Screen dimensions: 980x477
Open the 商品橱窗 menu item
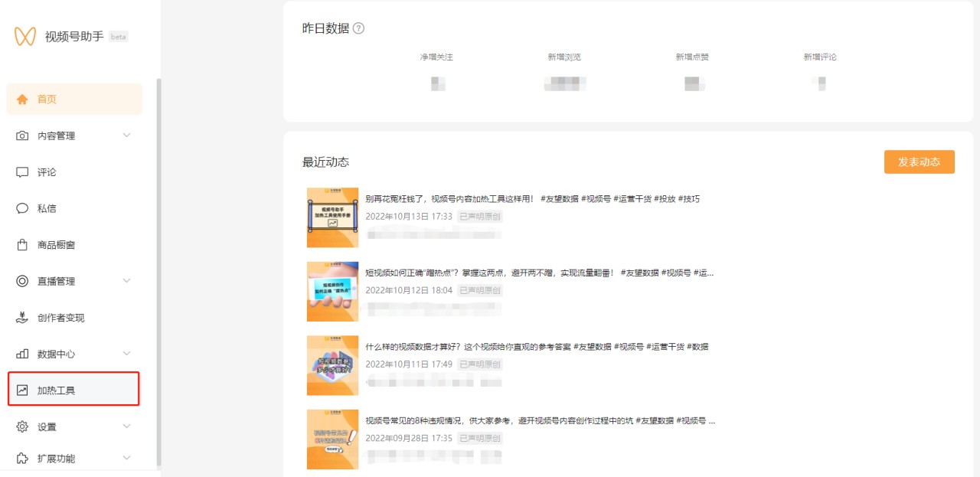click(74, 245)
